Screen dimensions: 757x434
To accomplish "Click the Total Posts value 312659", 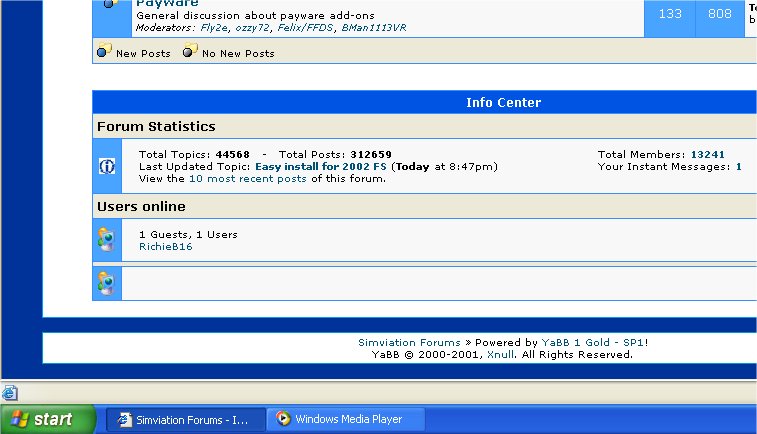I will (371, 154).
